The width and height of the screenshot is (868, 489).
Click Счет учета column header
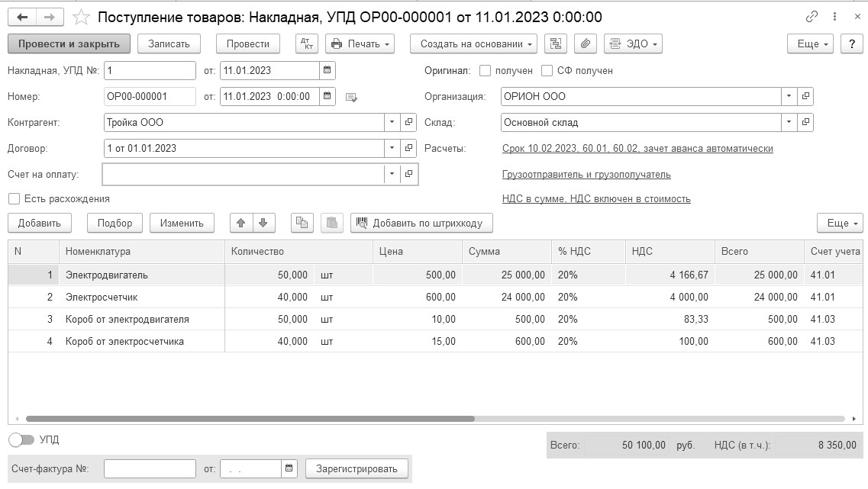point(834,251)
